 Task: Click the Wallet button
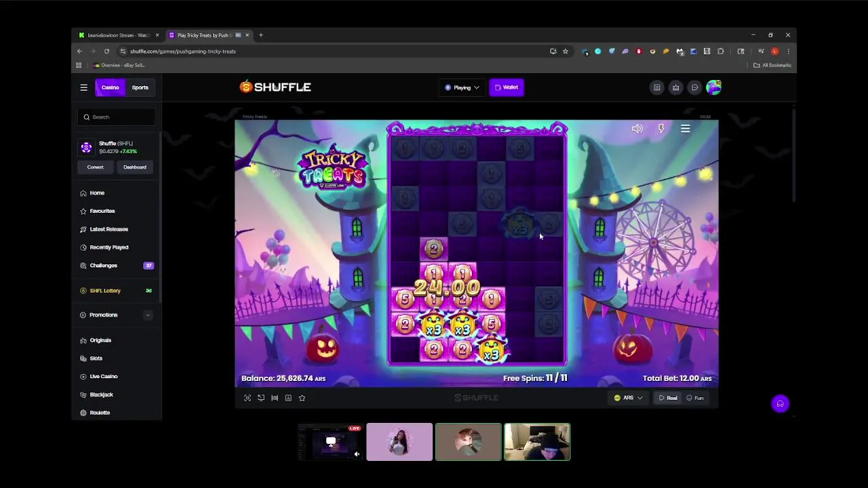tap(507, 87)
